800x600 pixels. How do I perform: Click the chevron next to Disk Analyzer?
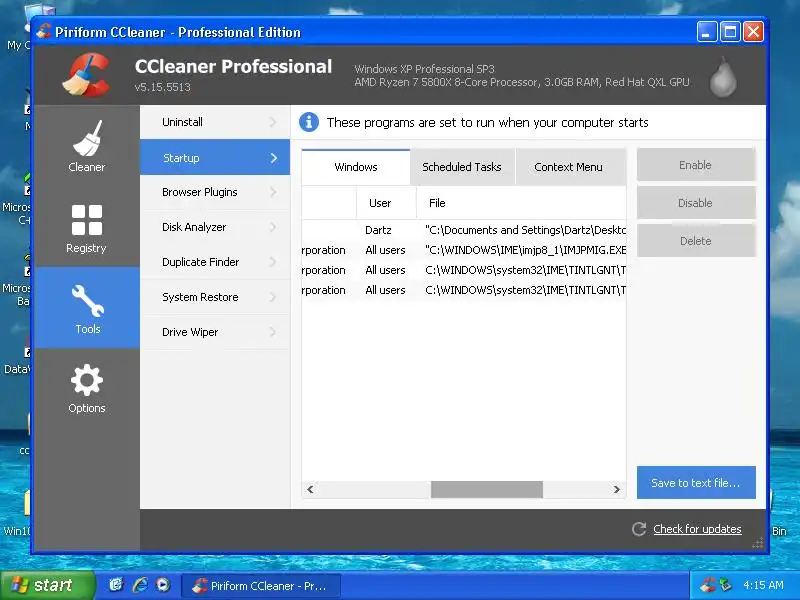[x=273, y=227]
